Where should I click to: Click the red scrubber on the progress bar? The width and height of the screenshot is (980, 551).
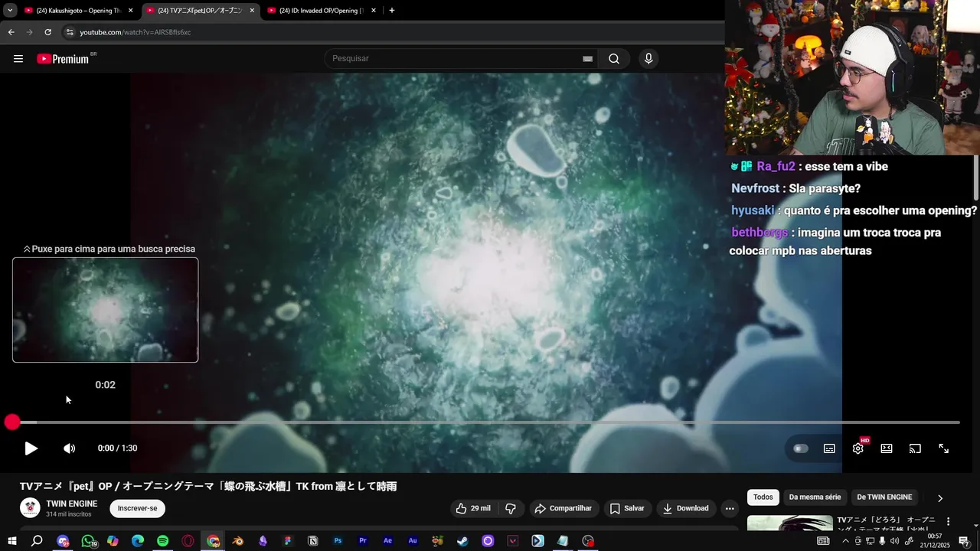(x=12, y=422)
